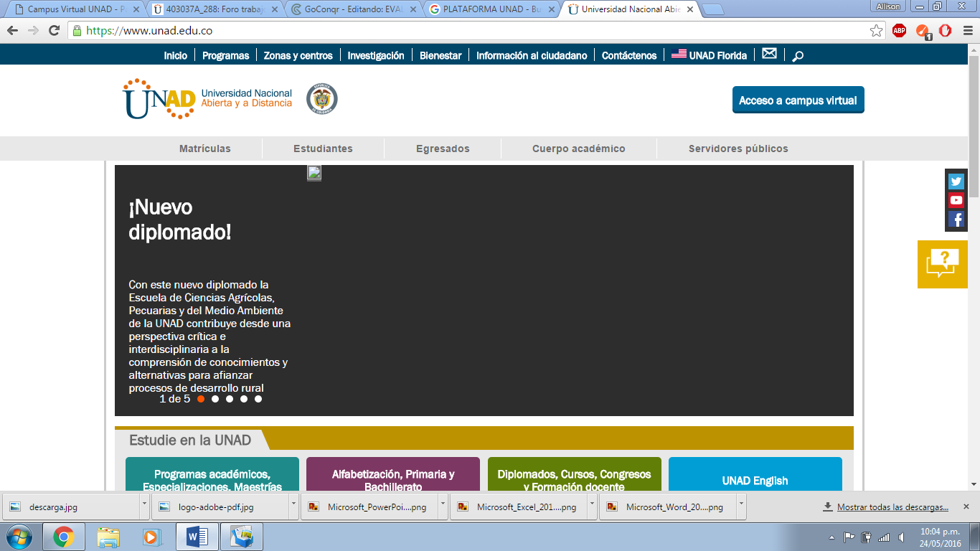Screen dimensions: 980x551
Task: Open the Allison profile switcher button
Action: click(x=888, y=6)
